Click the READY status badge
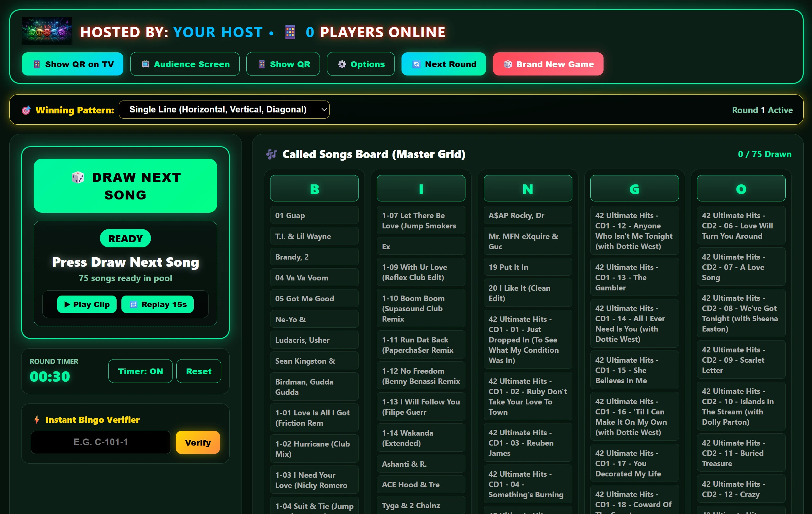Viewport: 812px width, 514px height. (125, 238)
